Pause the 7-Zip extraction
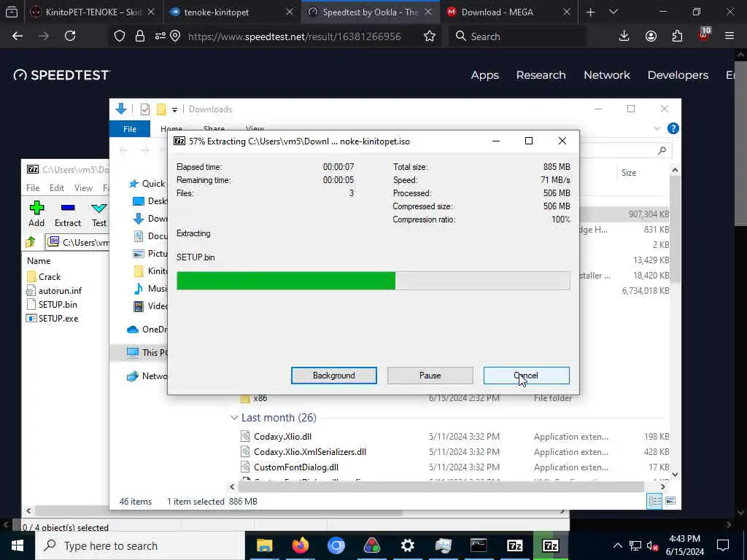Screen dimensions: 747x560 (430, 376)
